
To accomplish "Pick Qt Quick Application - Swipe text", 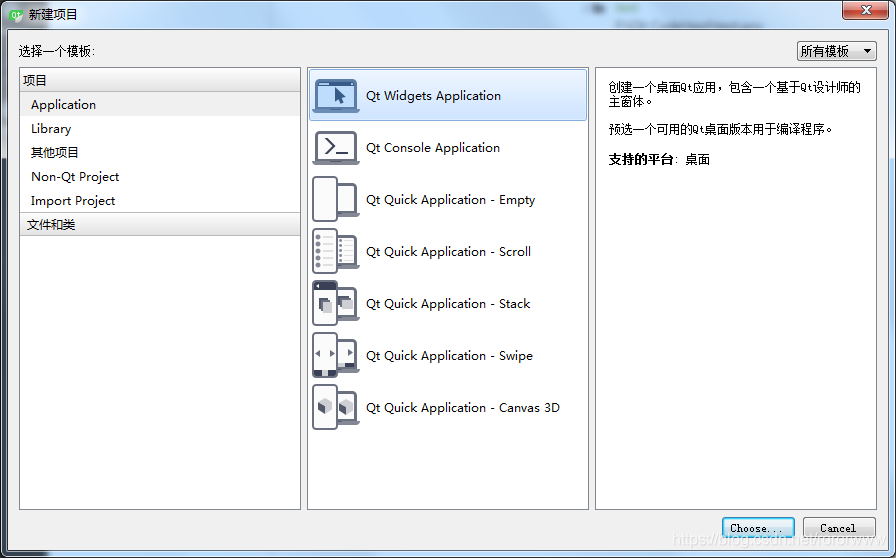I will [449, 356].
